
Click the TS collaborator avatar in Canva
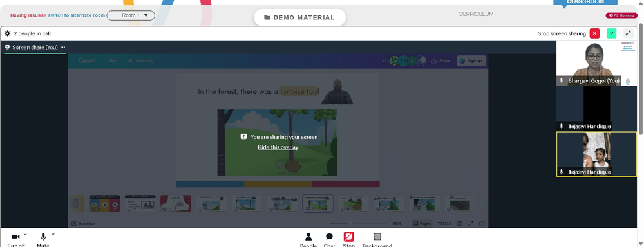(403, 60)
